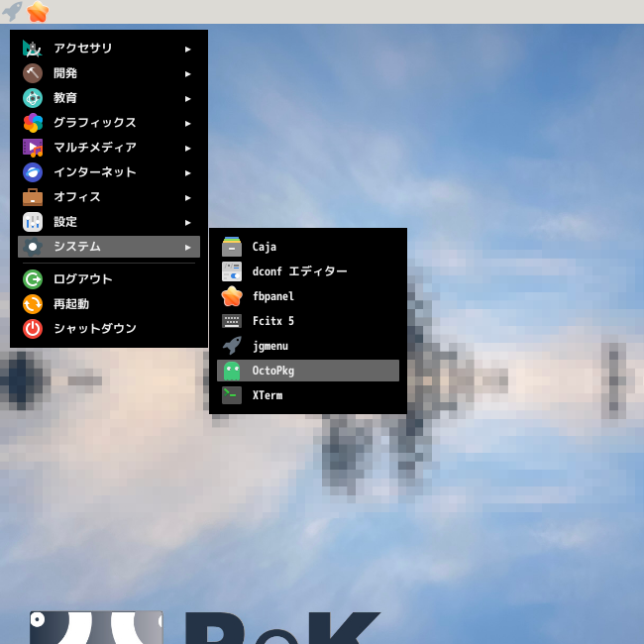Choose シャットダウン to power off
Screen dimensions: 644x644
[109, 329]
